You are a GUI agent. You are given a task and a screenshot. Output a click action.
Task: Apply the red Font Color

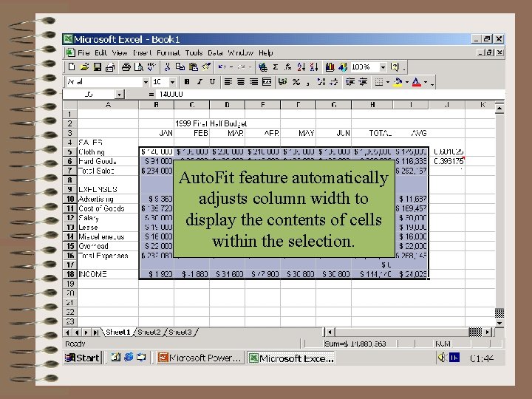[x=417, y=82]
